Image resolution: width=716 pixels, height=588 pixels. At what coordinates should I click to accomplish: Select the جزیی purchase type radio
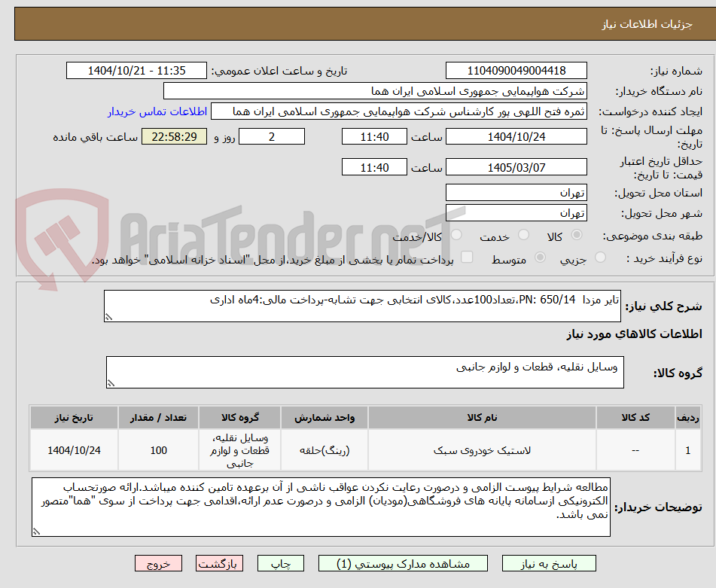(601, 257)
